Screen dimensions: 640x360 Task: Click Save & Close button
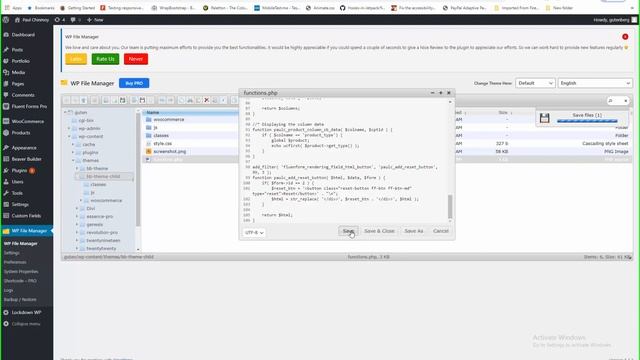tap(379, 231)
